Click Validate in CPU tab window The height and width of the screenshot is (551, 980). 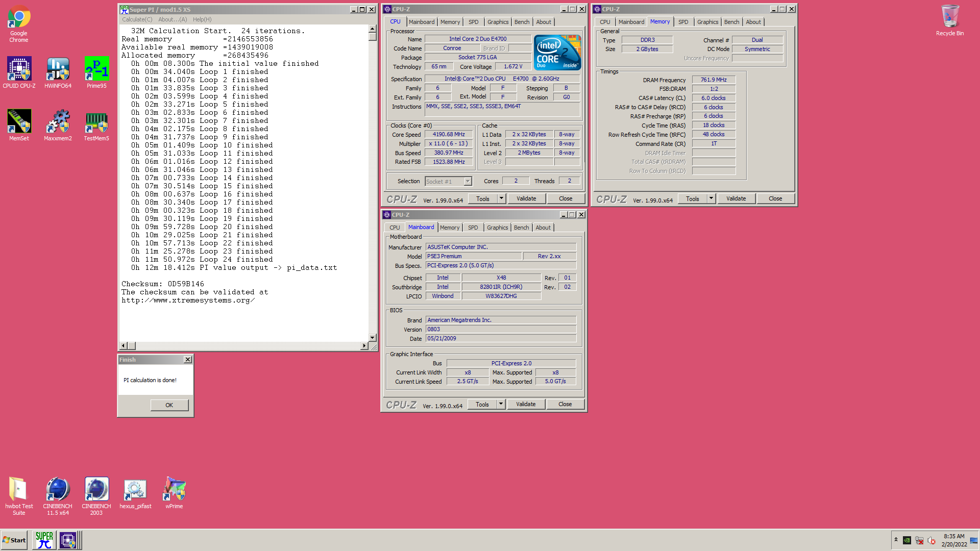[526, 199]
